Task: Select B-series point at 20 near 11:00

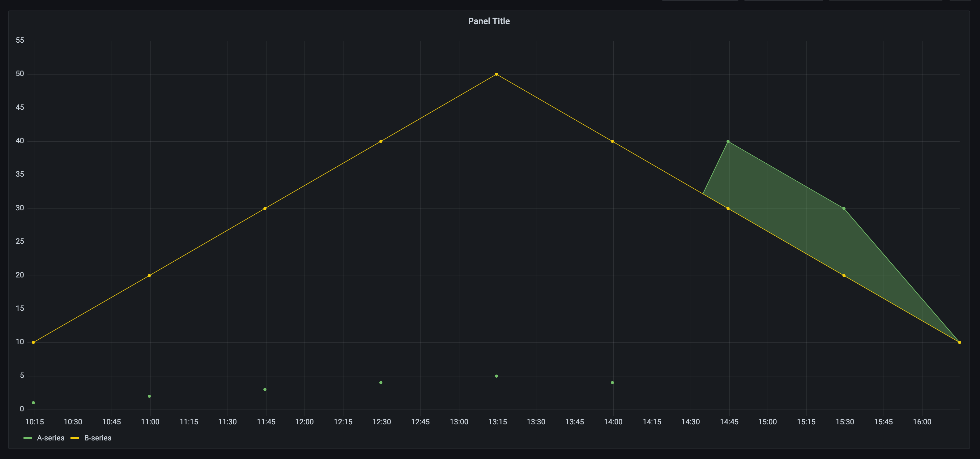Action: pos(149,276)
